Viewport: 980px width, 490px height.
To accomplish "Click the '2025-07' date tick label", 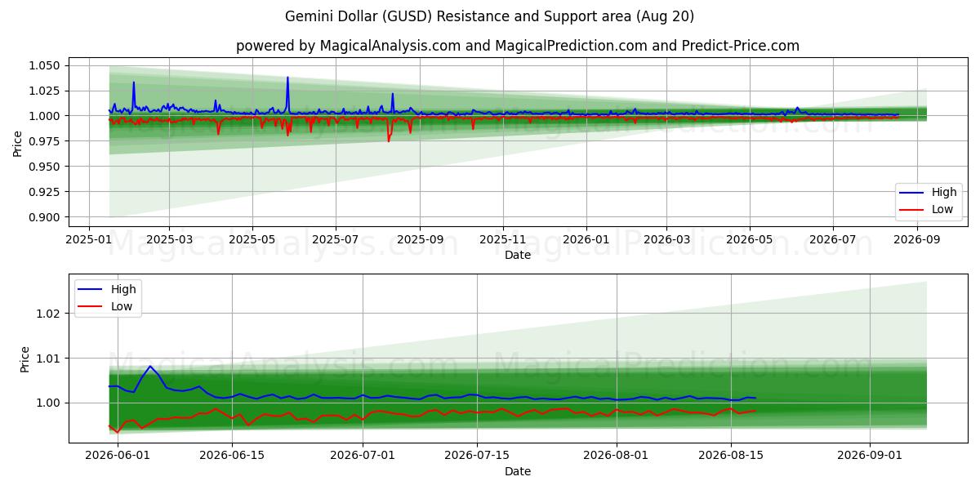I will pyautogui.click(x=336, y=239).
